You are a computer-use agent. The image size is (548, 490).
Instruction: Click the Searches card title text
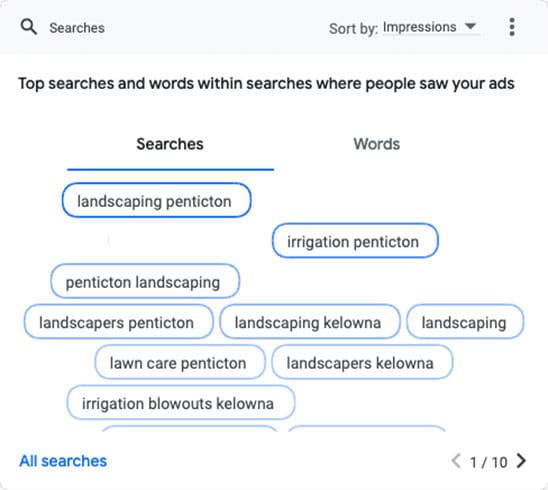coord(77,28)
